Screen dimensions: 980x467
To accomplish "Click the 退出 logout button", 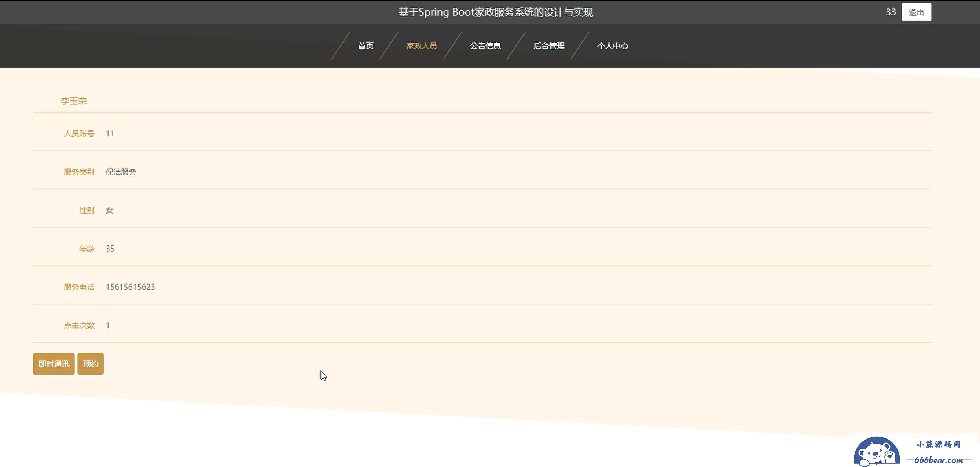I will tap(916, 12).
